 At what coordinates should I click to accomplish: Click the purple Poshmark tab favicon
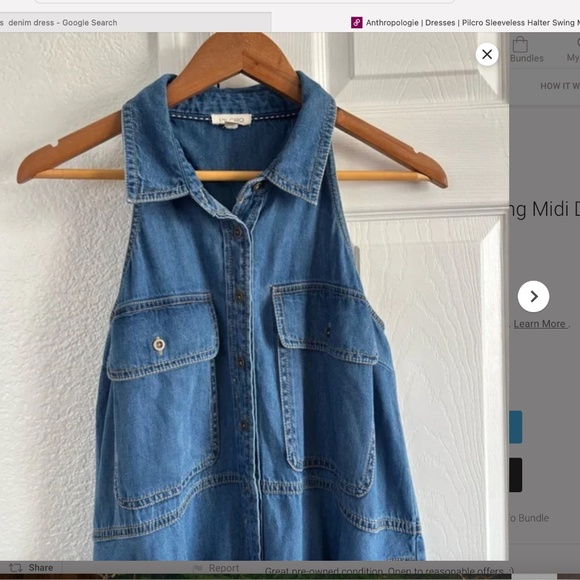357,23
